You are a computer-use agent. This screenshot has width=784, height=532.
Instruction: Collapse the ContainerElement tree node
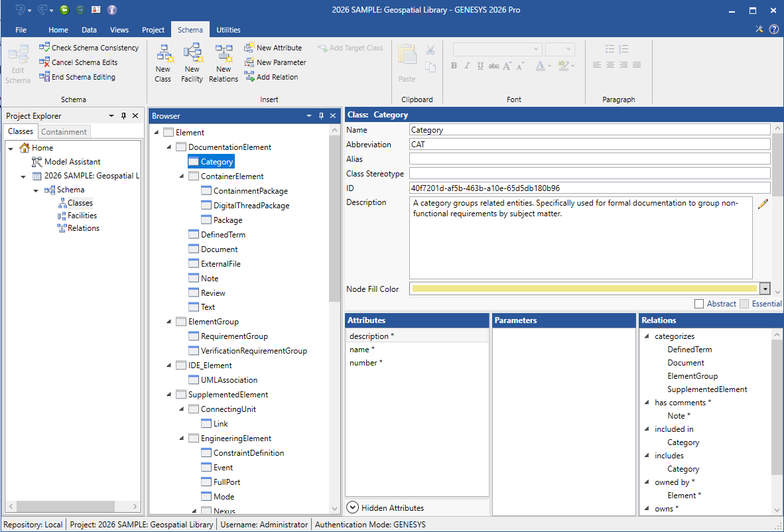(182, 176)
